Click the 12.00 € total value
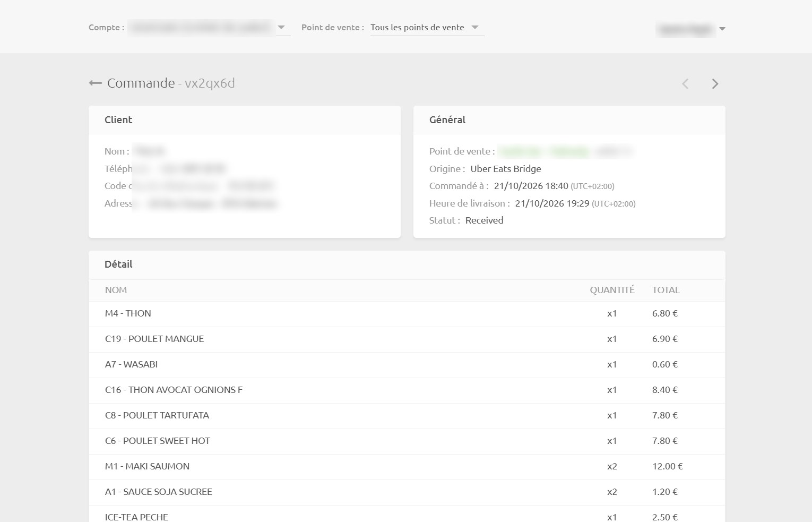812x522 pixels. [x=668, y=466]
